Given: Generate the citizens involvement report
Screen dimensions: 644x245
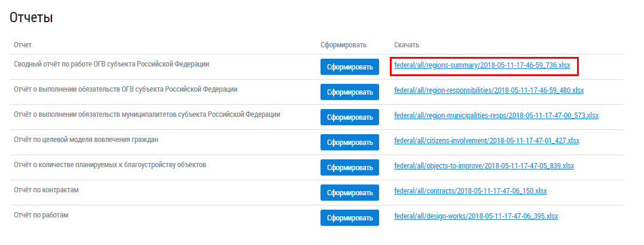Looking at the screenshot, I should pyautogui.click(x=350, y=143).
